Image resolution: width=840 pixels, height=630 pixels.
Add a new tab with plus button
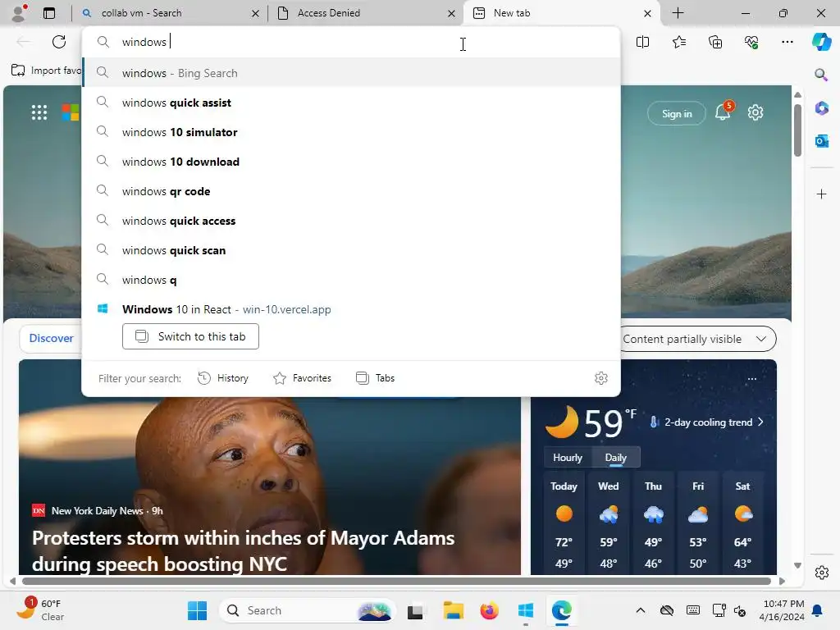(678, 13)
